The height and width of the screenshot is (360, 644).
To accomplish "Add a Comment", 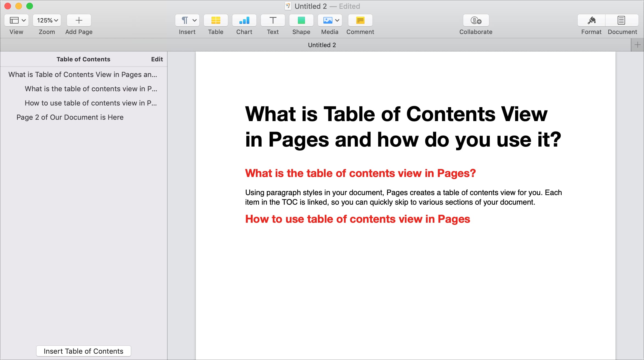I will coord(360,20).
